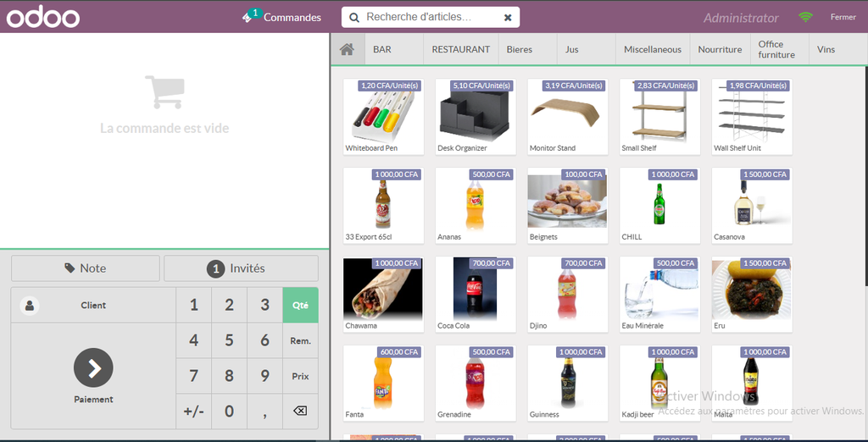Open the Invités guest count button
The width and height of the screenshot is (868, 442).
click(x=241, y=268)
